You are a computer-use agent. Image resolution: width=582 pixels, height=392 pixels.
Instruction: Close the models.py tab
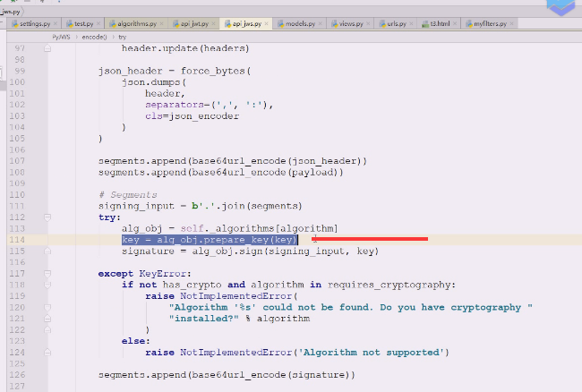(320, 24)
